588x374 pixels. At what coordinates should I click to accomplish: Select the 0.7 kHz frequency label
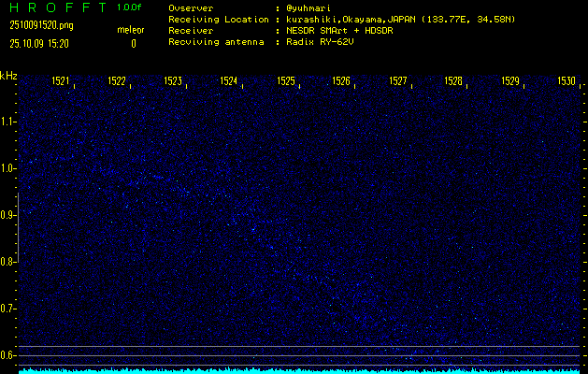tap(8, 309)
